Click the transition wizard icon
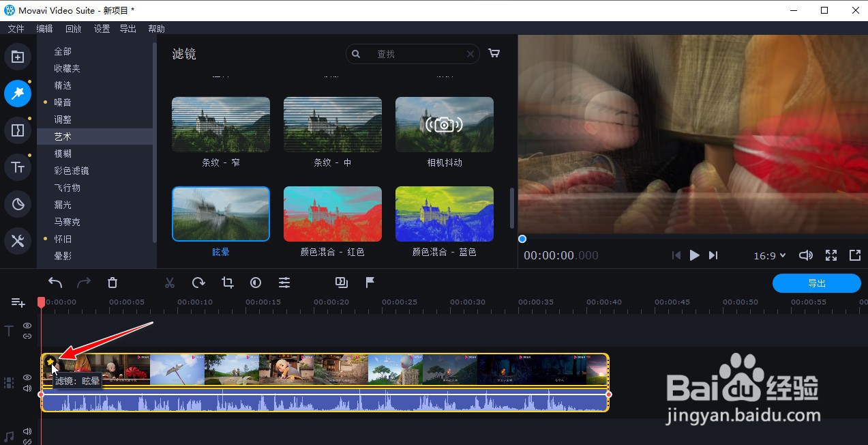Screen dimensions: 868x445 click(x=342, y=283)
